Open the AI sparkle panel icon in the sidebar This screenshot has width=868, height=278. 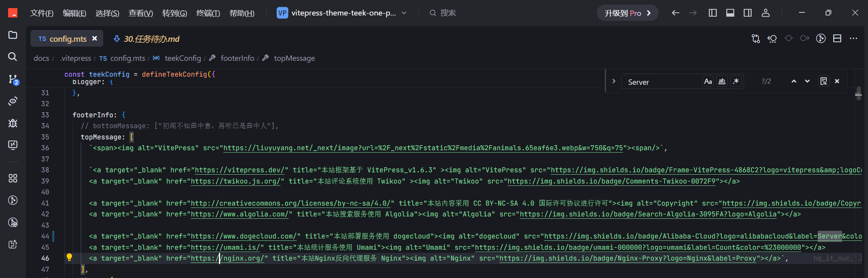(13, 244)
